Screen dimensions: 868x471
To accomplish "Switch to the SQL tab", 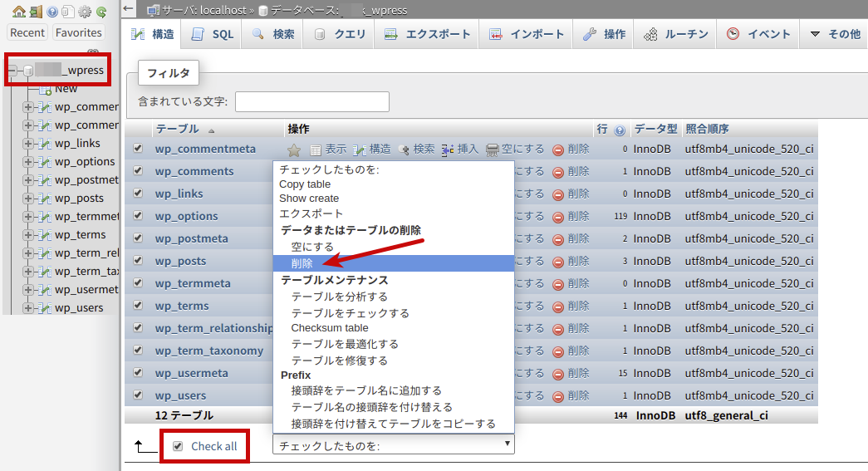I will [x=213, y=34].
